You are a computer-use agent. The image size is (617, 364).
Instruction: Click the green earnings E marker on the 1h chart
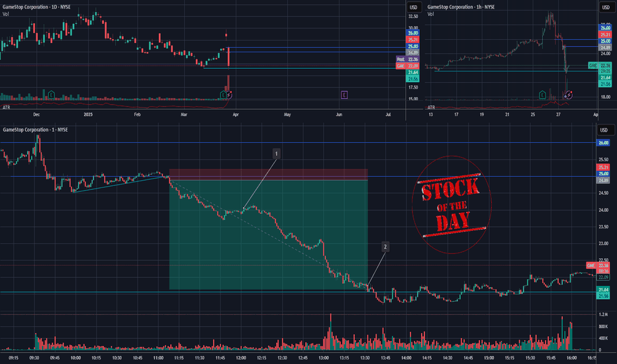coord(542,95)
